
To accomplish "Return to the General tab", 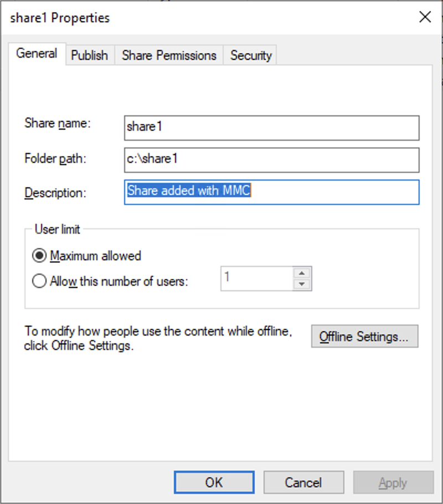I will coord(37,53).
